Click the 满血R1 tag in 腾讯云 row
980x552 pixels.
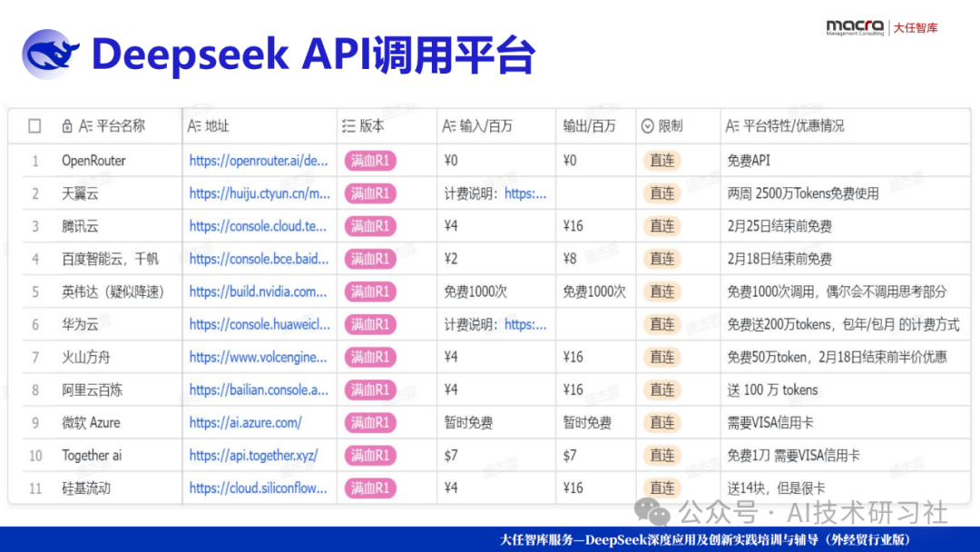tap(370, 226)
